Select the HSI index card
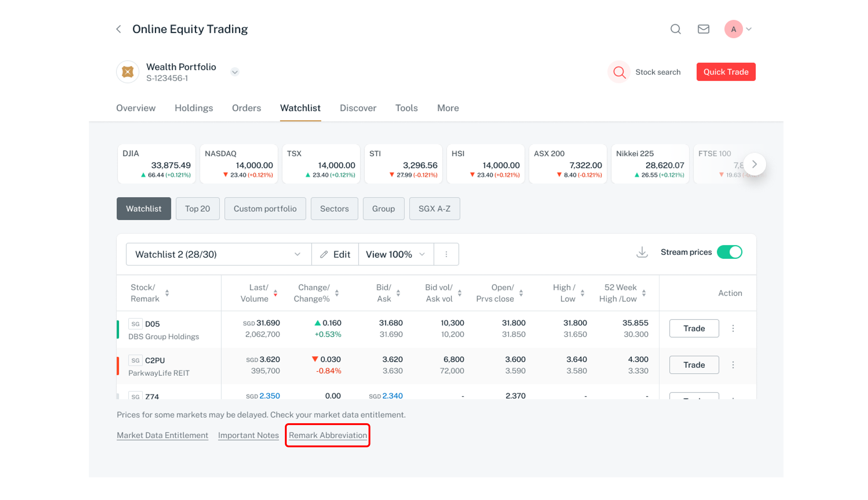868x500 pixels. pos(485,164)
